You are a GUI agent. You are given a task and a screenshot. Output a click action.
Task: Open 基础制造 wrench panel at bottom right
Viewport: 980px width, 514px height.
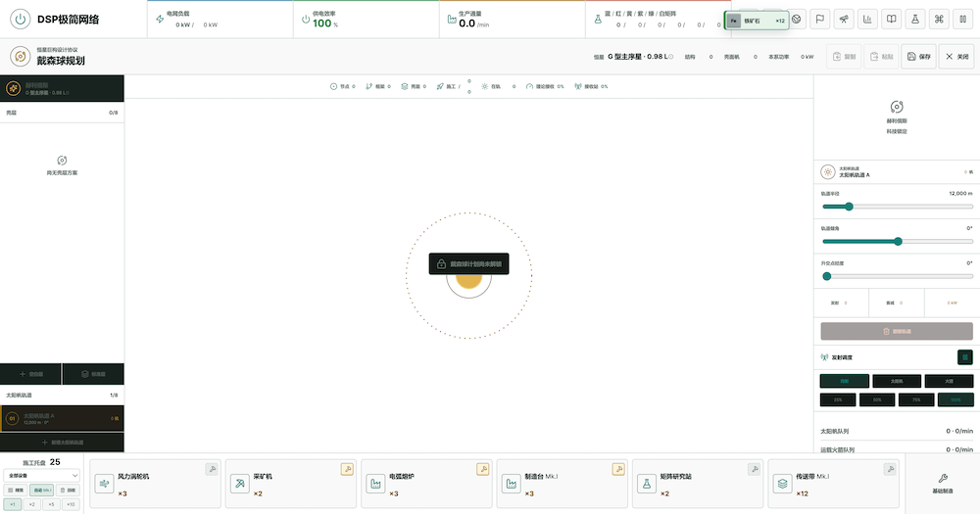(943, 483)
